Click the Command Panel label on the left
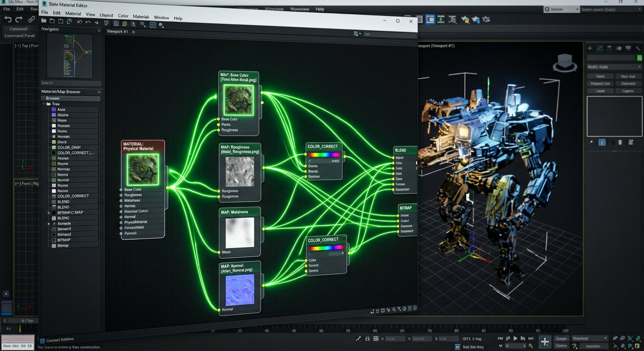644x351 pixels. click(x=19, y=36)
